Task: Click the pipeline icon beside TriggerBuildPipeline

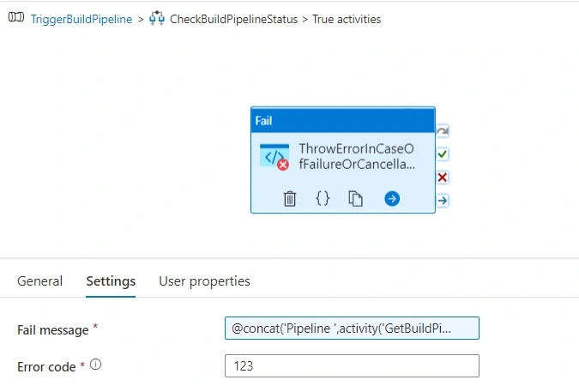Action: point(16,17)
